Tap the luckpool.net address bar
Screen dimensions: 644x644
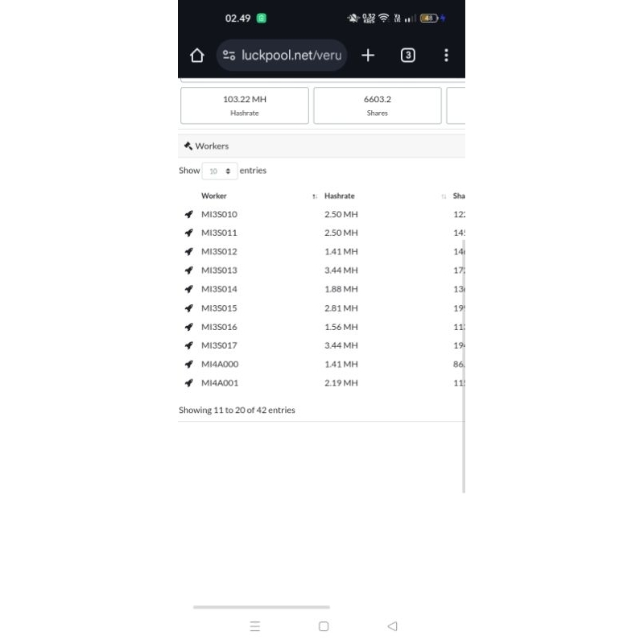pos(281,55)
